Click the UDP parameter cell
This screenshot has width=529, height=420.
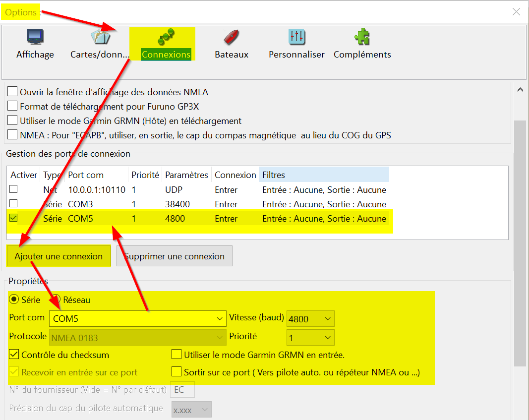pyautogui.click(x=174, y=190)
